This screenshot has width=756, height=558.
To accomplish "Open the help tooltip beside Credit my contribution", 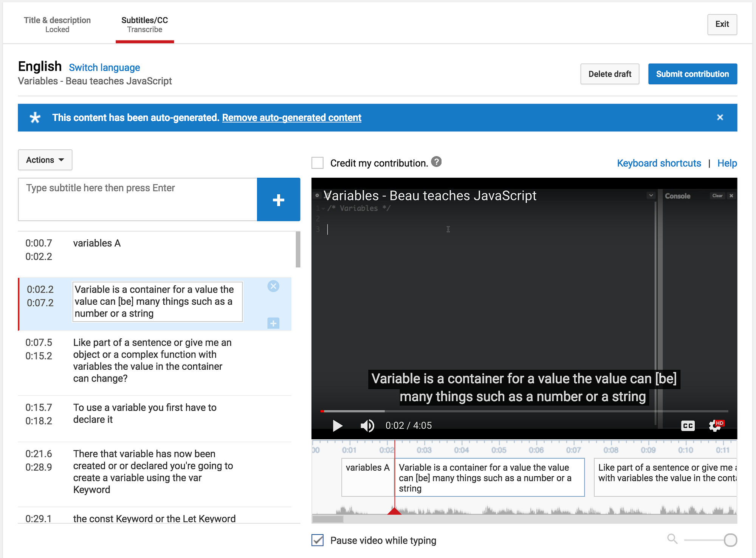I will point(437,162).
